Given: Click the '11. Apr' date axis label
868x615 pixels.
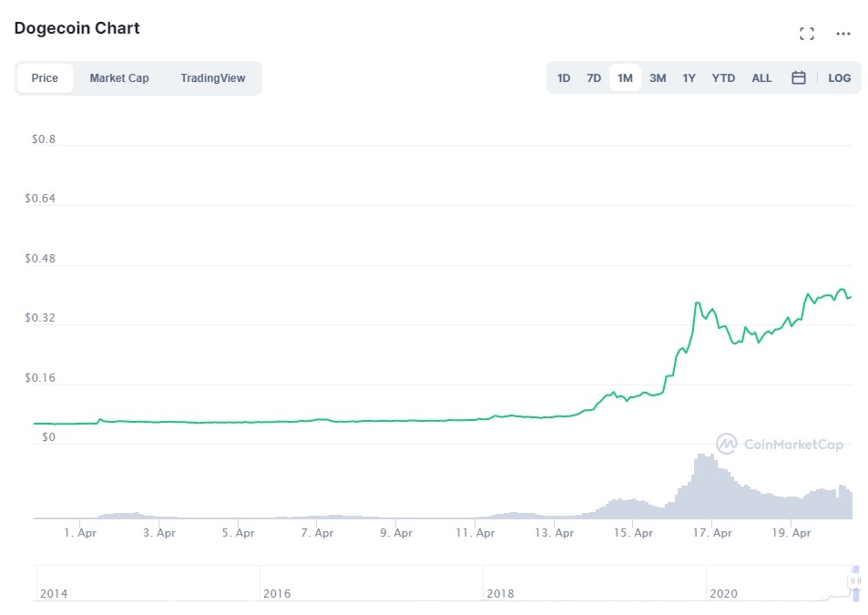Looking at the screenshot, I should [x=475, y=532].
